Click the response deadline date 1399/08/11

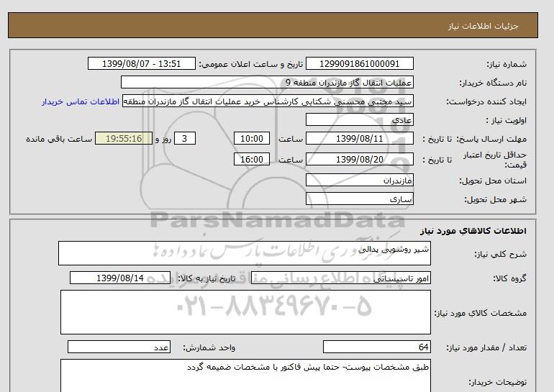pyautogui.click(x=359, y=138)
